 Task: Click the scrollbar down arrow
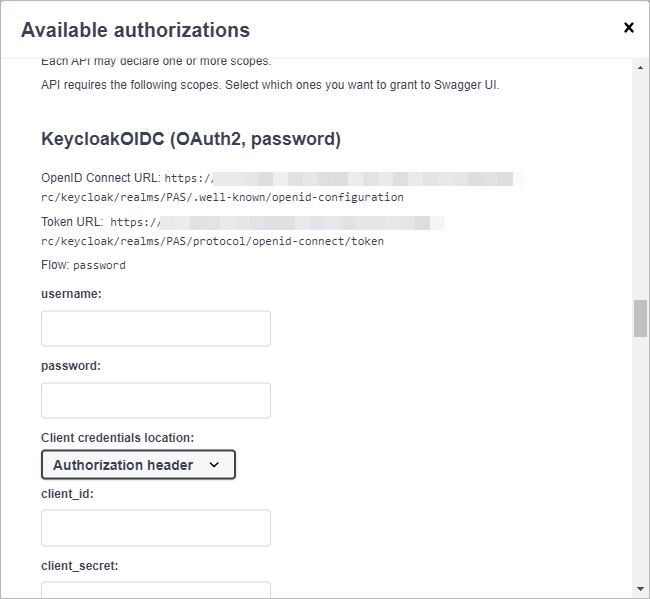tap(640, 589)
